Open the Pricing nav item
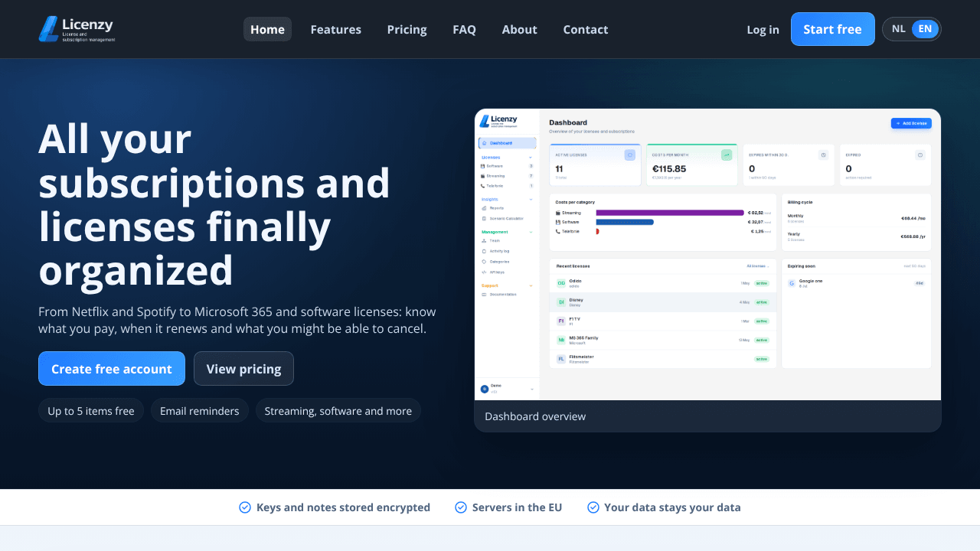The height and width of the screenshot is (551, 980). click(407, 29)
